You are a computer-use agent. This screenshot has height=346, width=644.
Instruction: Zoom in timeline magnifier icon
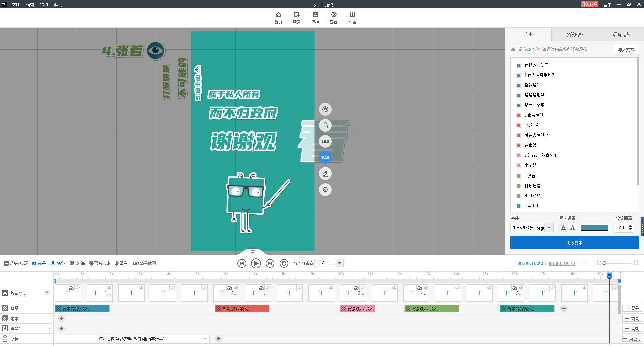tap(636, 263)
